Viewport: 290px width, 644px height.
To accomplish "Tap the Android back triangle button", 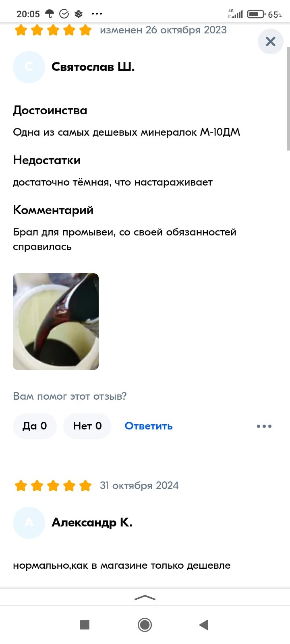I will 204,625.
